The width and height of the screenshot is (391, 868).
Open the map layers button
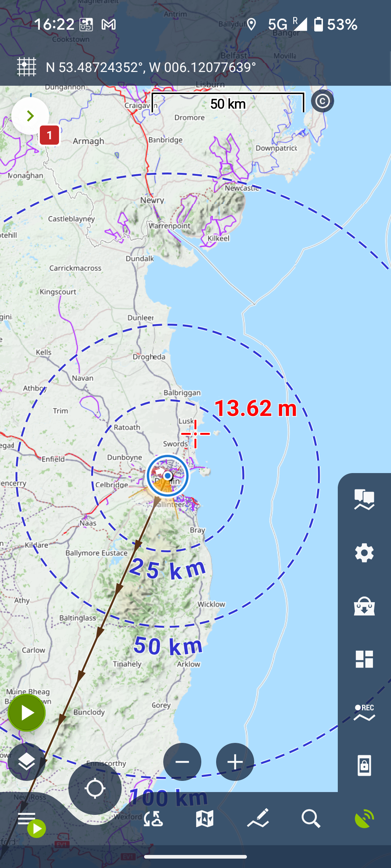pos(26,762)
